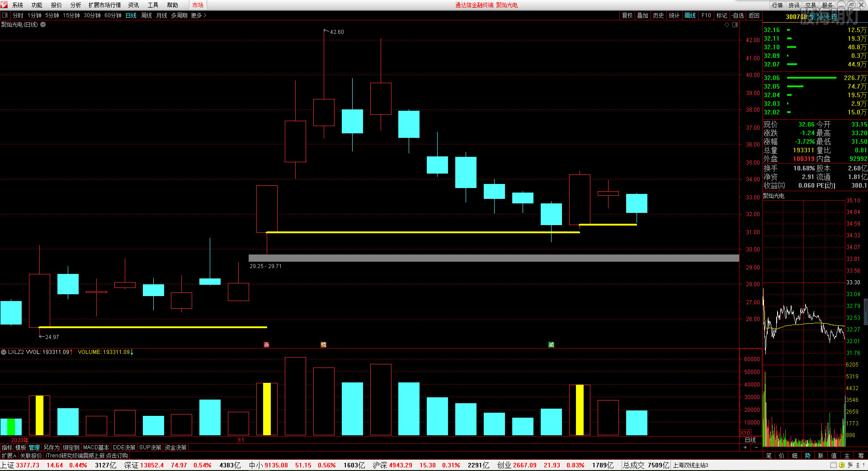Expand 更多 timeframe options

(198, 15)
